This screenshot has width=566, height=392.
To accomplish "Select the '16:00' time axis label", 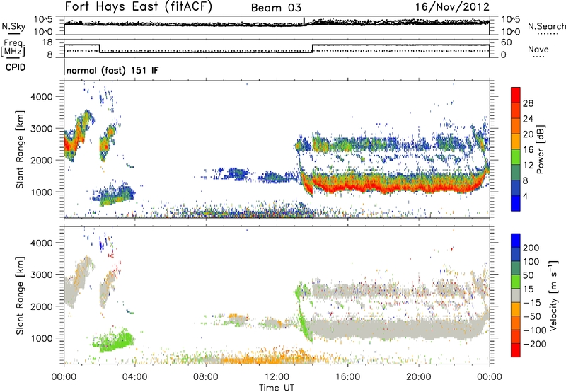I will coord(347,377).
